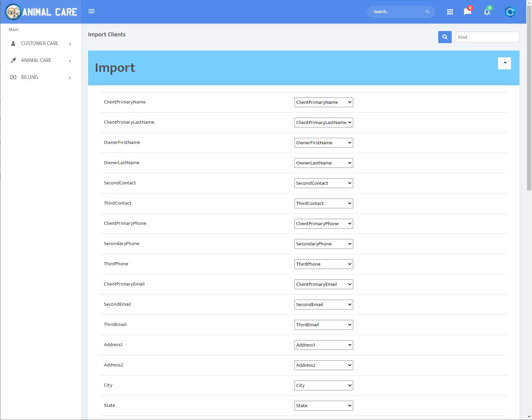Click the Billing money icon
The height and width of the screenshot is (420, 532).
[x=13, y=77]
